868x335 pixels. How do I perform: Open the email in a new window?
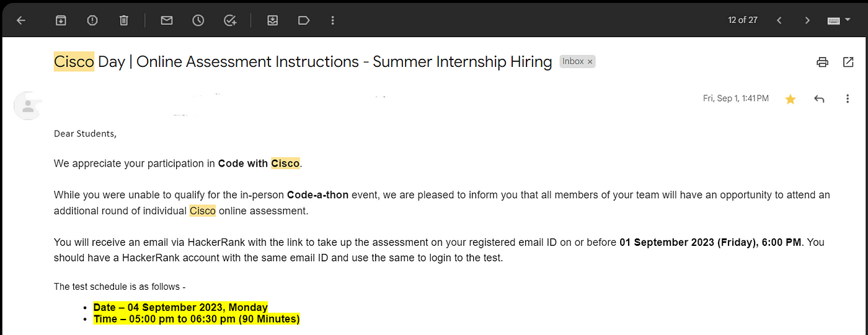click(848, 62)
